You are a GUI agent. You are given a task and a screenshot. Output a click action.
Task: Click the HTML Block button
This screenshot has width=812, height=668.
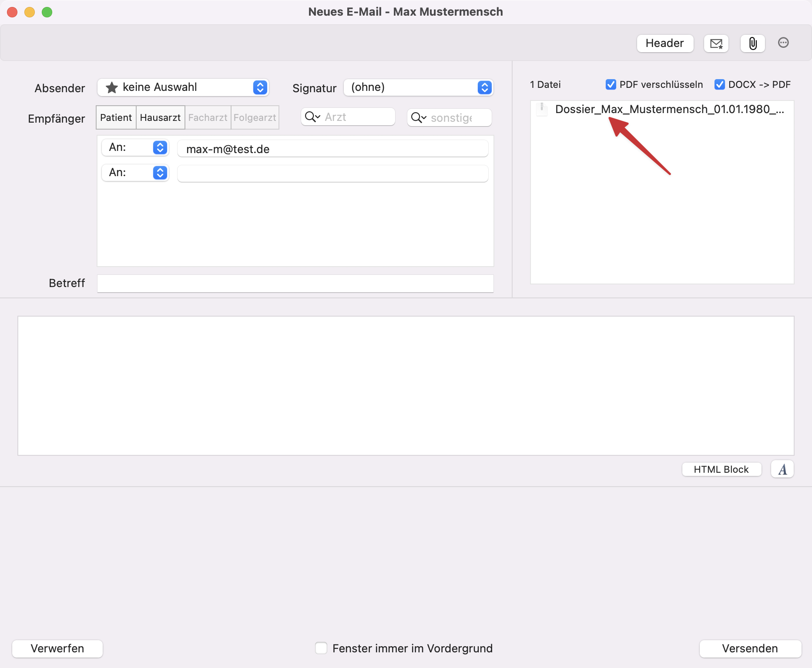coord(721,469)
